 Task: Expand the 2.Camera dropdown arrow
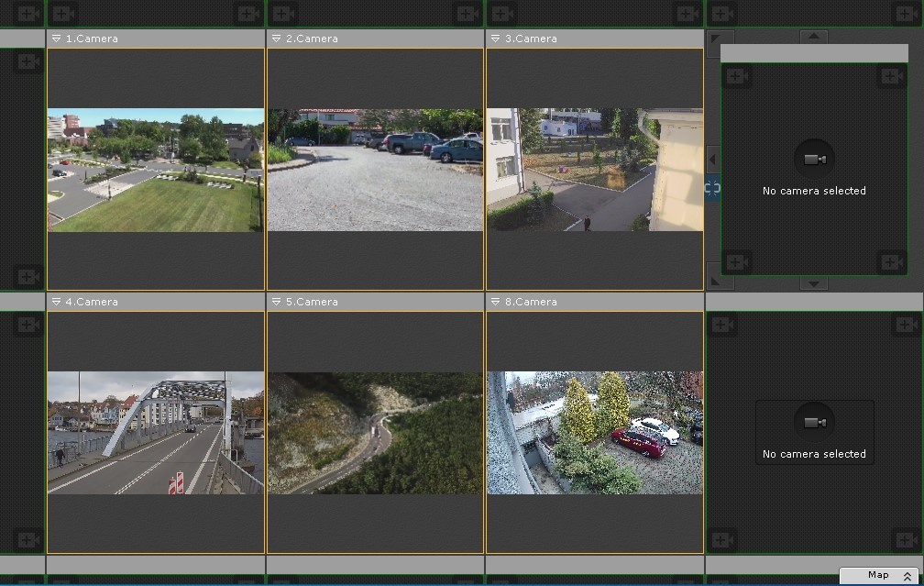pos(276,39)
